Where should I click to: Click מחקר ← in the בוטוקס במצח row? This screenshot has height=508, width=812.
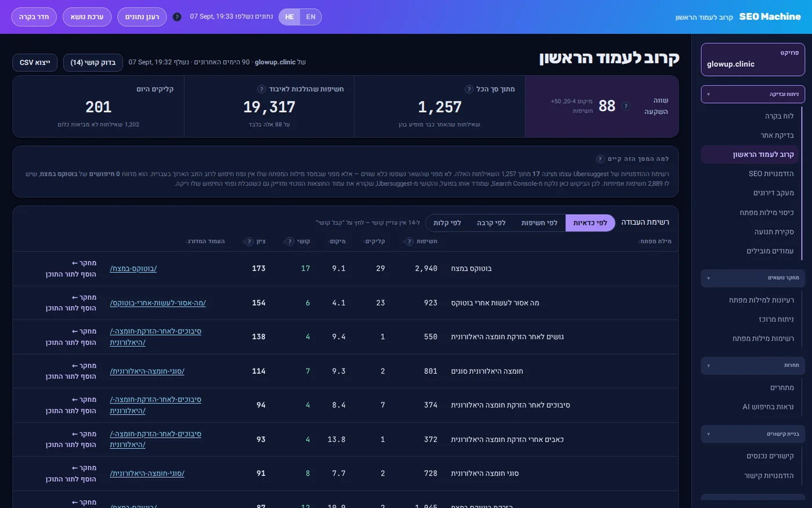point(84,263)
